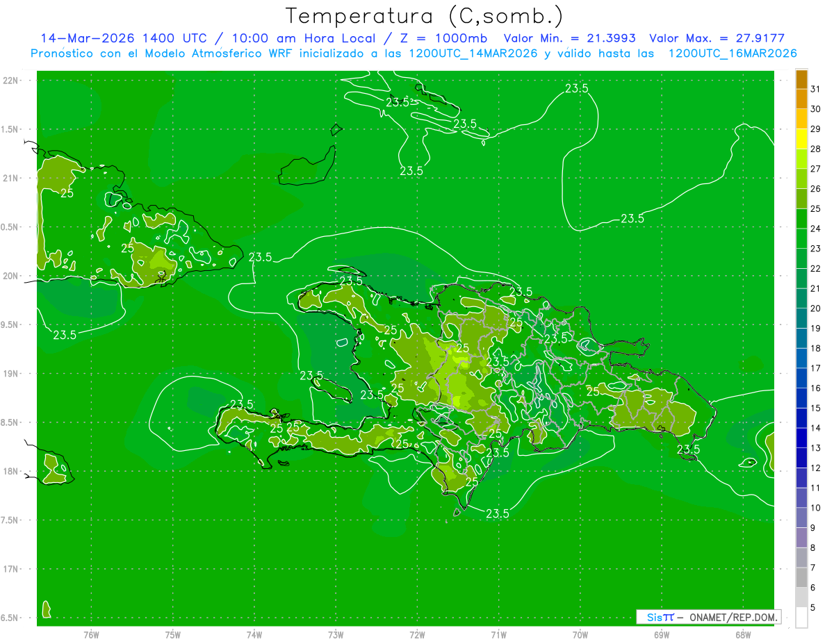The image size is (834, 644).
Task: Click the 20N latitude axis label
Action: (x=10, y=276)
